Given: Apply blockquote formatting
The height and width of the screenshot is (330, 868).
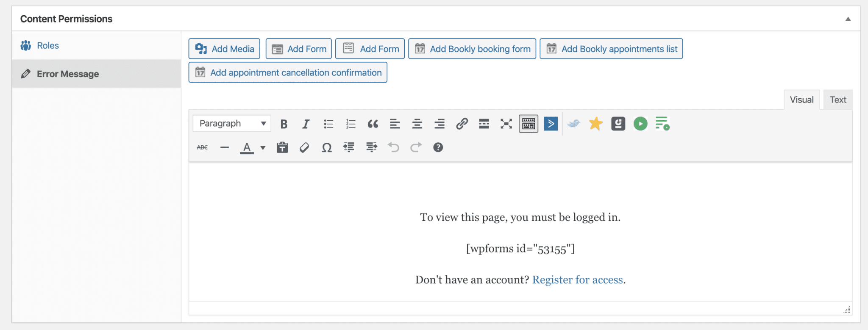Looking at the screenshot, I should [373, 124].
